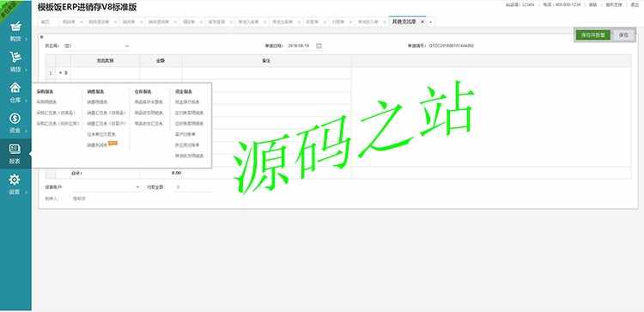
Task: Open 商品收发汇总表 report
Action: click(149, 123)
